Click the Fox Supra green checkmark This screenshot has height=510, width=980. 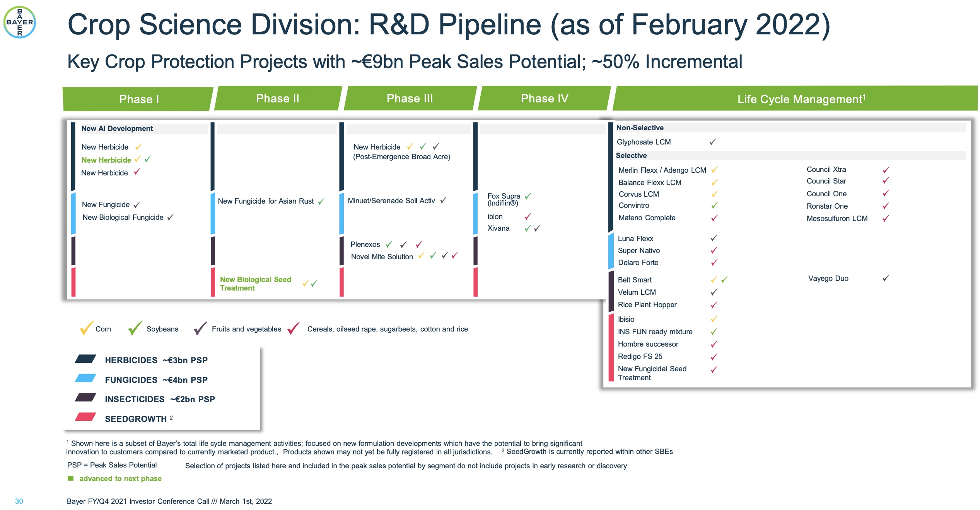528,196
